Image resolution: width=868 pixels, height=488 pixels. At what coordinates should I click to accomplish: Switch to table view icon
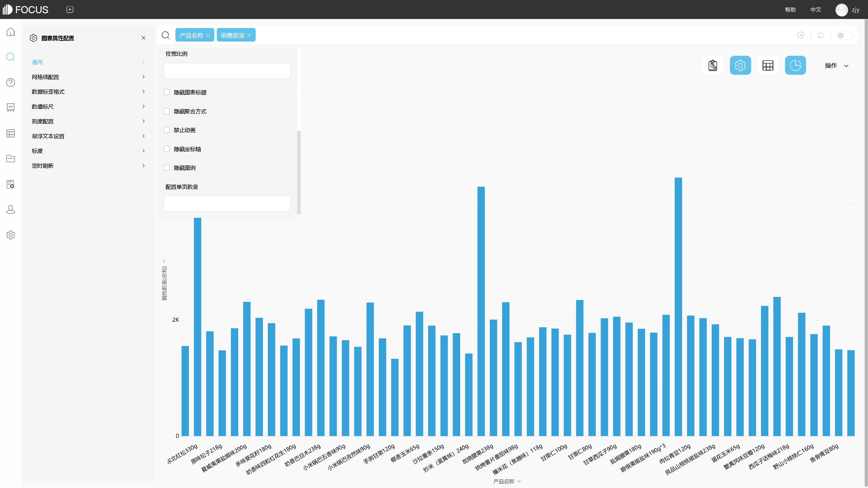(x=768, y=65)
